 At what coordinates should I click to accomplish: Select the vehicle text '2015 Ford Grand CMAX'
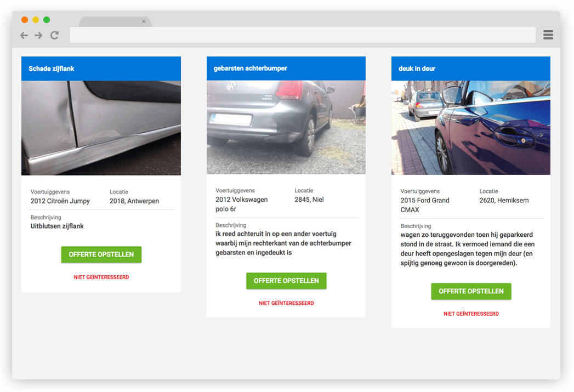[425, 205]
